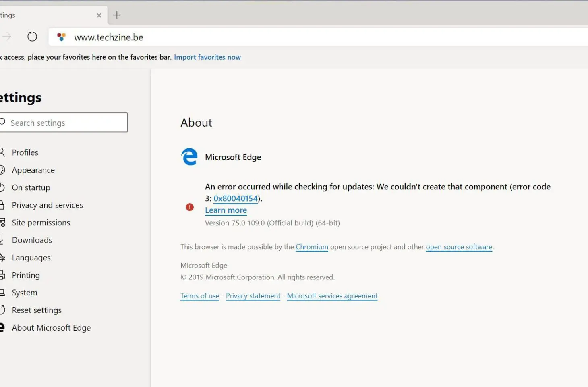Select the Site permissions icon
Image resolution: width=588 pixels, height=387 pixels.
pyautogui.click(x=2, y=222)
